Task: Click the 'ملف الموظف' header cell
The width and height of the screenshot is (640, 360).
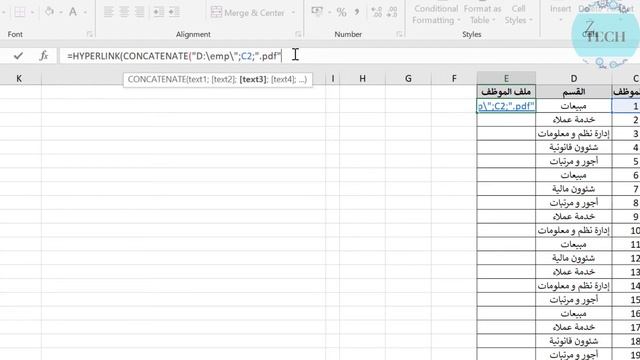Action: click(x=506, y=92)
